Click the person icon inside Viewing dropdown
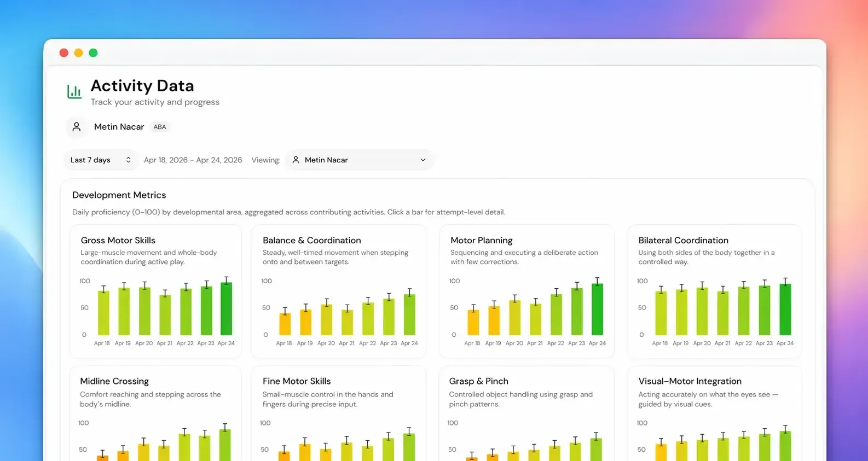The image size is (868, 461). pos(296,160)
